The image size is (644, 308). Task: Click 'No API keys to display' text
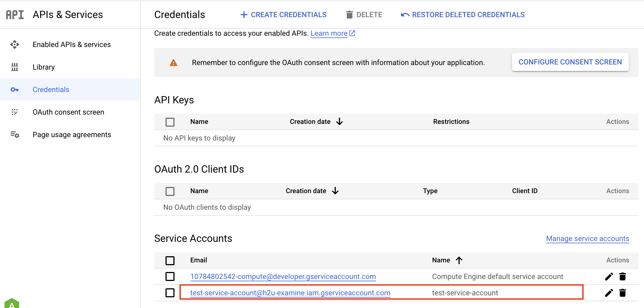199,138
